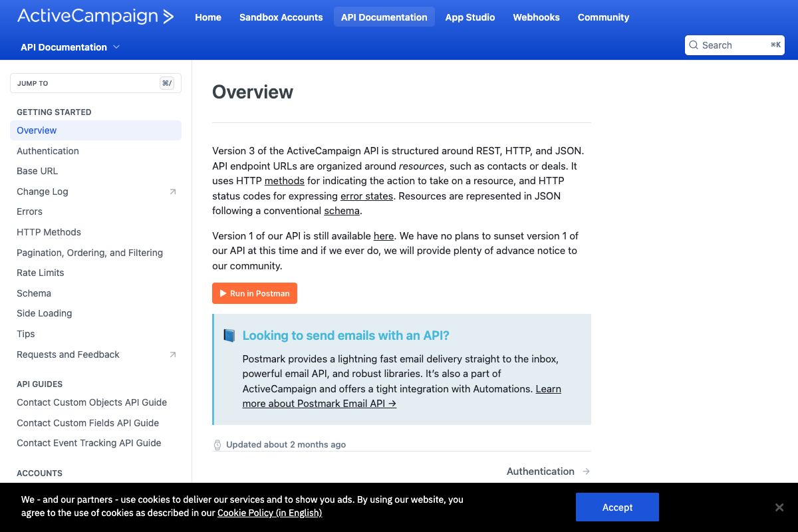Accept the cookie policy
This screenshot has width=798, height=532.
click(617, 507)
